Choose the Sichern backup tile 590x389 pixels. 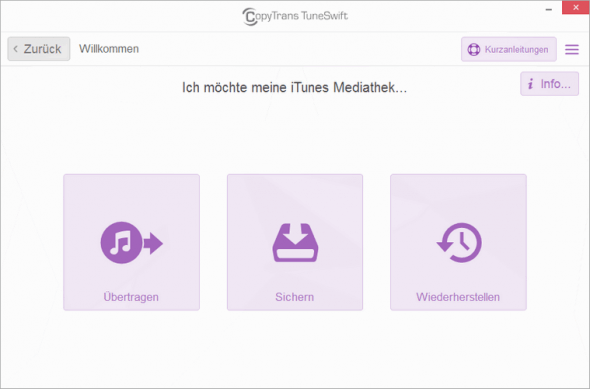(x=295, y=242)
